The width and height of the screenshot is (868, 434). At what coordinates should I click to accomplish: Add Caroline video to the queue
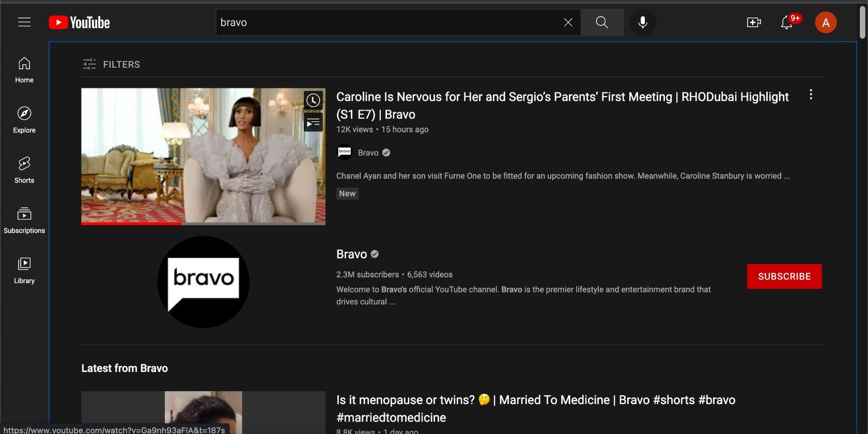[313, 122]
